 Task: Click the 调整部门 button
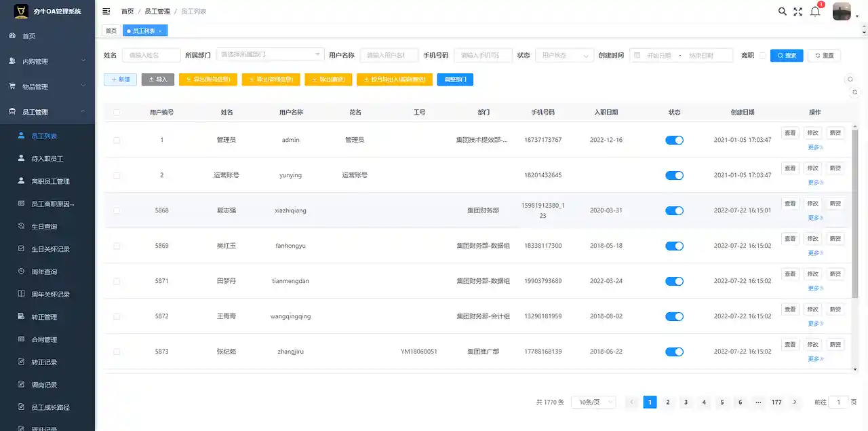point(455,79)
